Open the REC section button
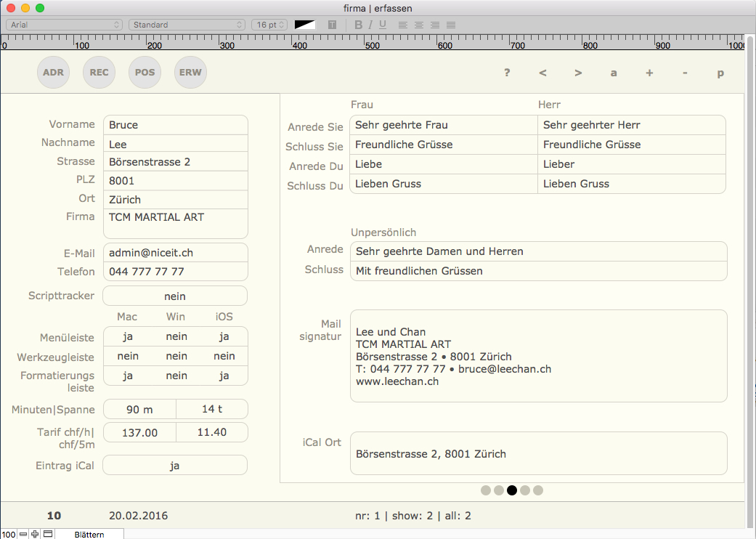 [99, 73]
